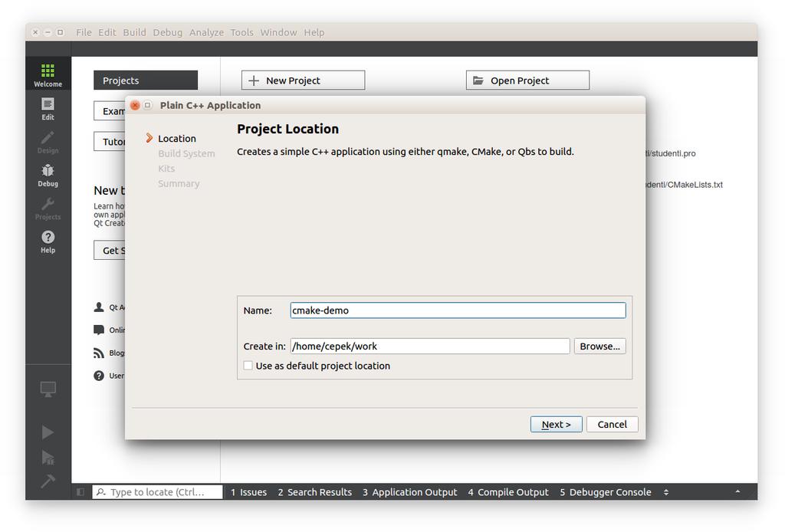Open the Edit menu
This screenshot has height=532, width=785.
(x=107, y=32)
